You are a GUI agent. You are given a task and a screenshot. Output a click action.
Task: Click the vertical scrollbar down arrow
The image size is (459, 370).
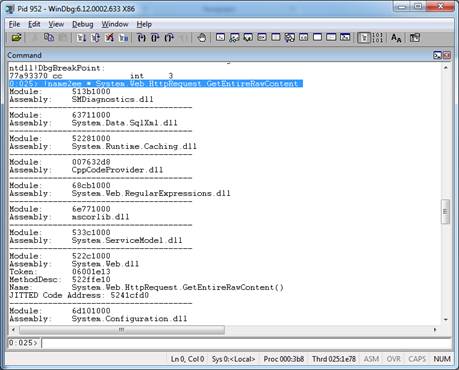[x=446, y=319]
